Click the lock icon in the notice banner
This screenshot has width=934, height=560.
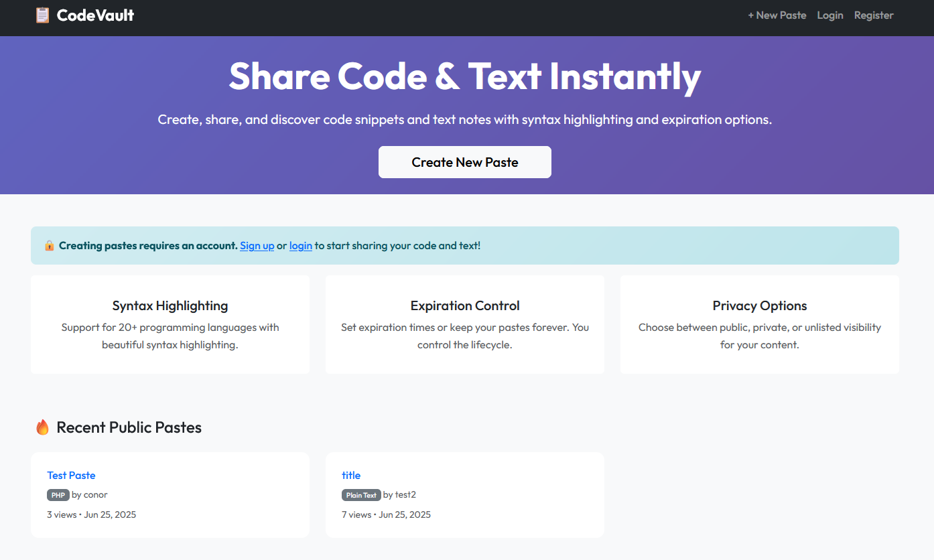point(50,246)
